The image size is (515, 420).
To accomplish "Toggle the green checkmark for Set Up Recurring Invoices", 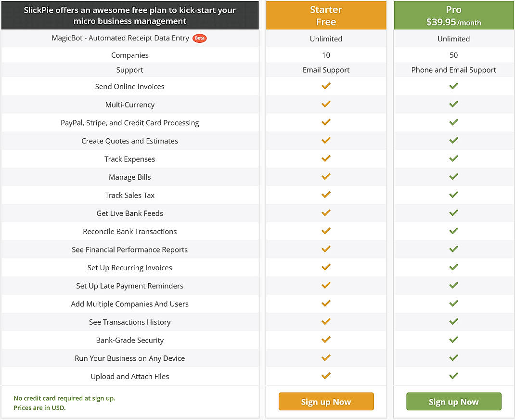I will [x=453, y=267].
